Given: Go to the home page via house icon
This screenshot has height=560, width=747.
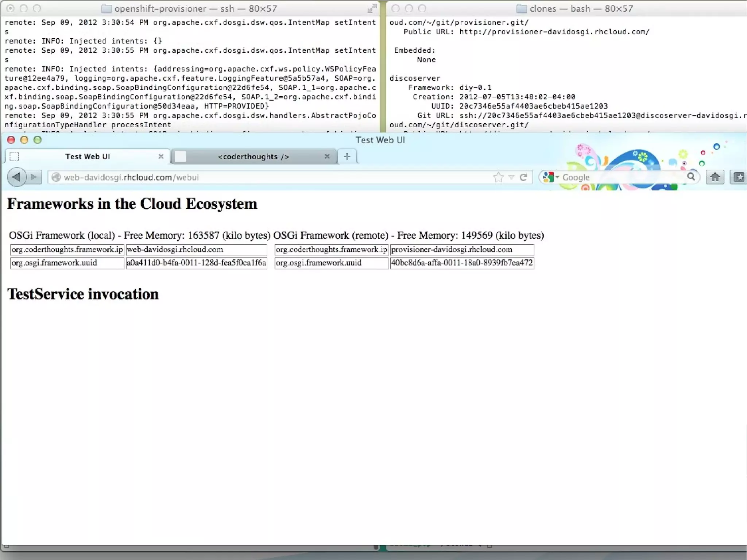Looking at the screenshot, I should [715, 177].
